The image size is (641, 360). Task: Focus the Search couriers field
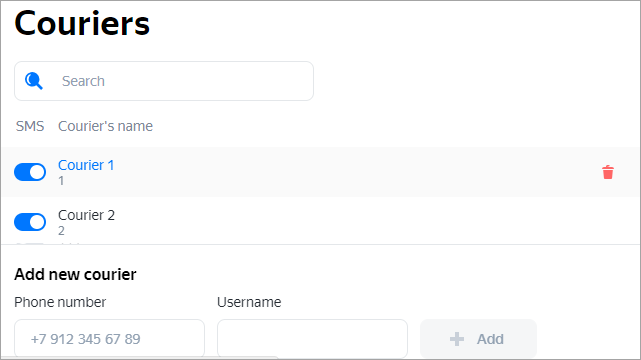point(164,81)
